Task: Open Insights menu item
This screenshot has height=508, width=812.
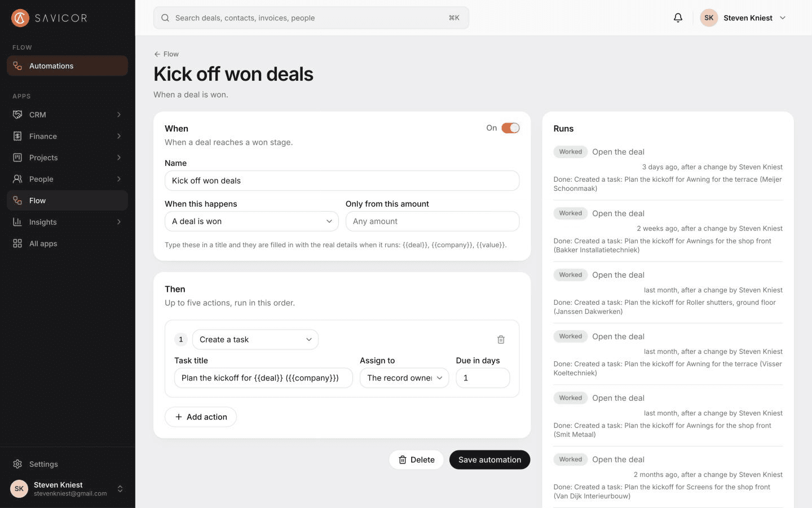Action: pyautogui.click(x=67, y=222)
